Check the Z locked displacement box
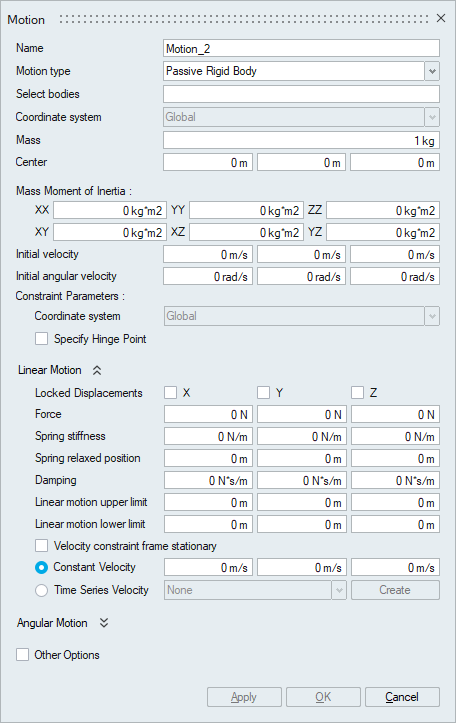The height and width of the screenshot is (723, 456). coord(357,393)
